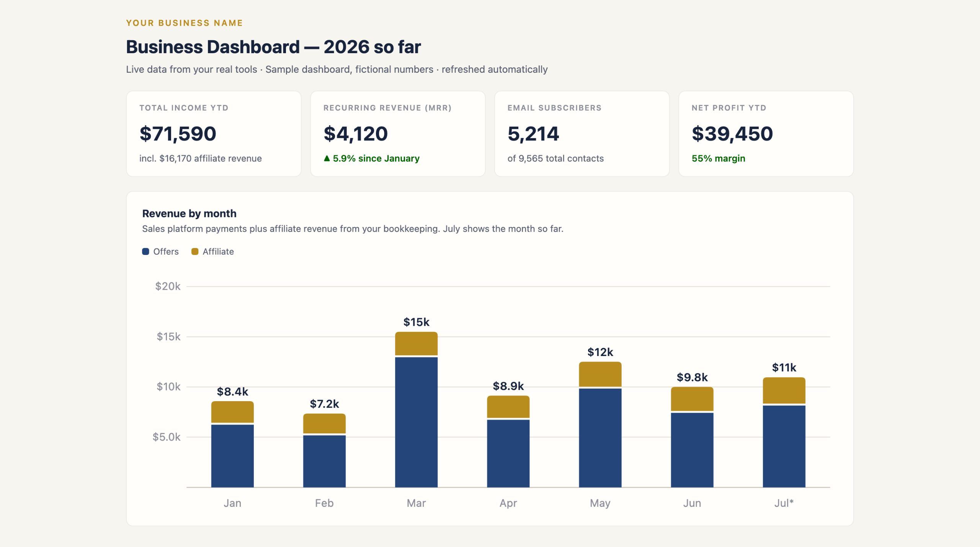Click the '55% margin' text
Screen dimensions: 980x547
tap(719, 158)
